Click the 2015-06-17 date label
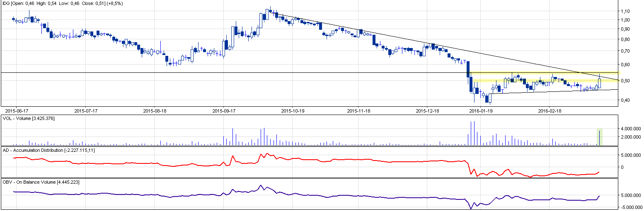This screenshot has width=644, height=211. coord(16,111)
